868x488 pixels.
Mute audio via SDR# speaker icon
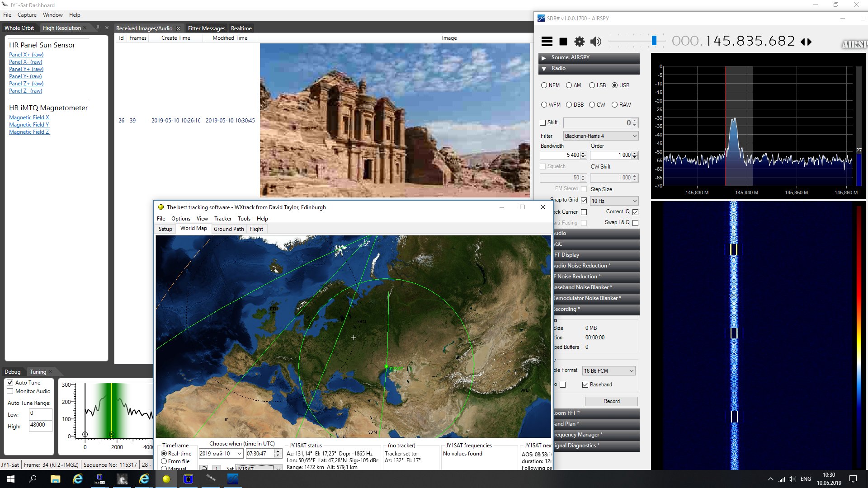click(596, 42)
